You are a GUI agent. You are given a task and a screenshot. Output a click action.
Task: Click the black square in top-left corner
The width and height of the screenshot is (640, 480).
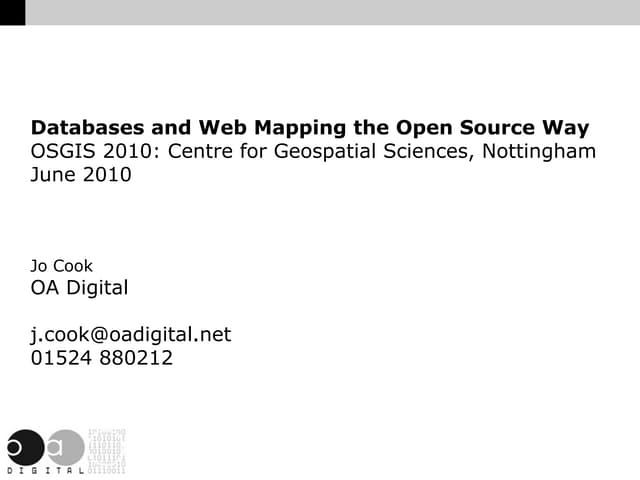tap(12, 12)
